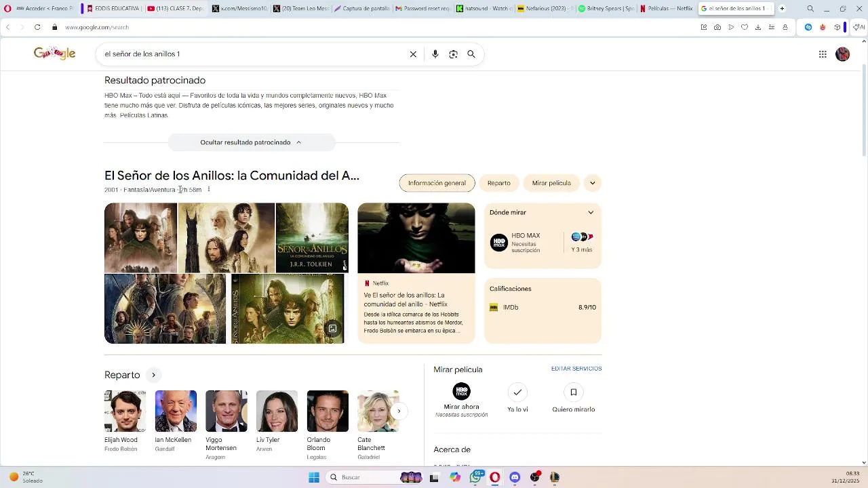Click Opera snapshot camera icon
Screen dimensions: 868x488
pos(717,27)
